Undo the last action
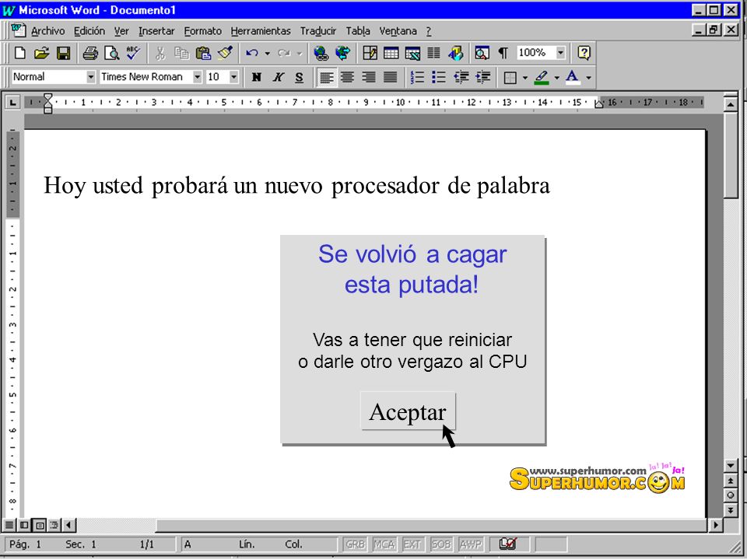 click(251, 53)
